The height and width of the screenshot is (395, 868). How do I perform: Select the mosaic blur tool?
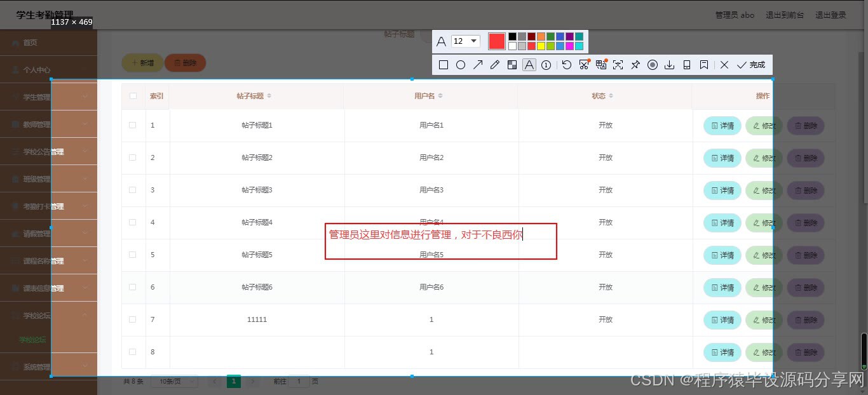512,65
